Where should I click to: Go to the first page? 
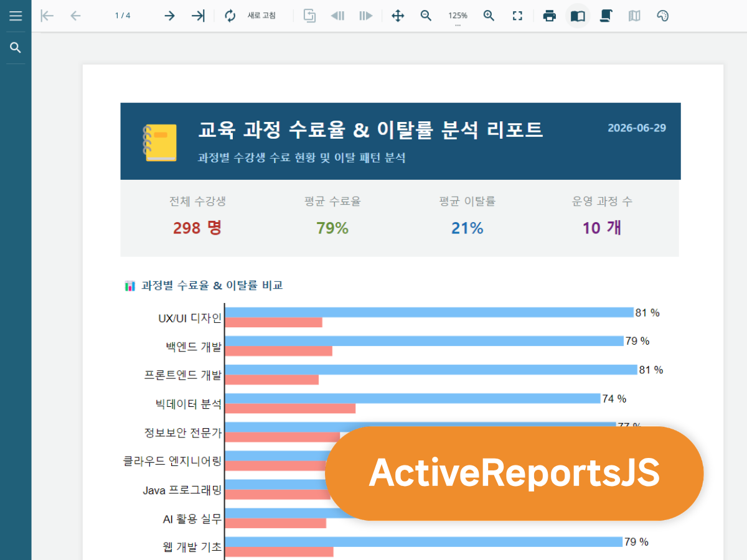point(47,16)
